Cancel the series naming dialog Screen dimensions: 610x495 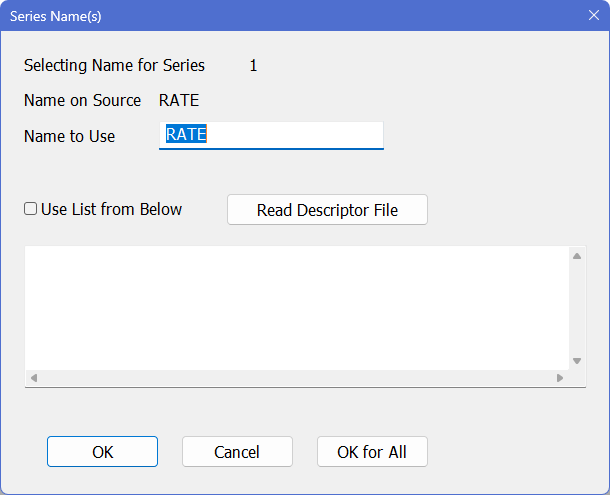coord(237,452)
